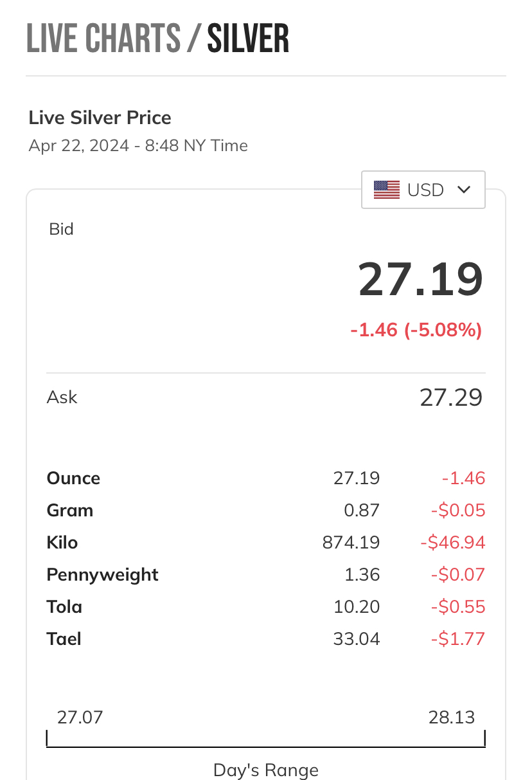Go to Live Charts breadcrumb
Viewport: 532px width, 780px height.
pos(103,38)
